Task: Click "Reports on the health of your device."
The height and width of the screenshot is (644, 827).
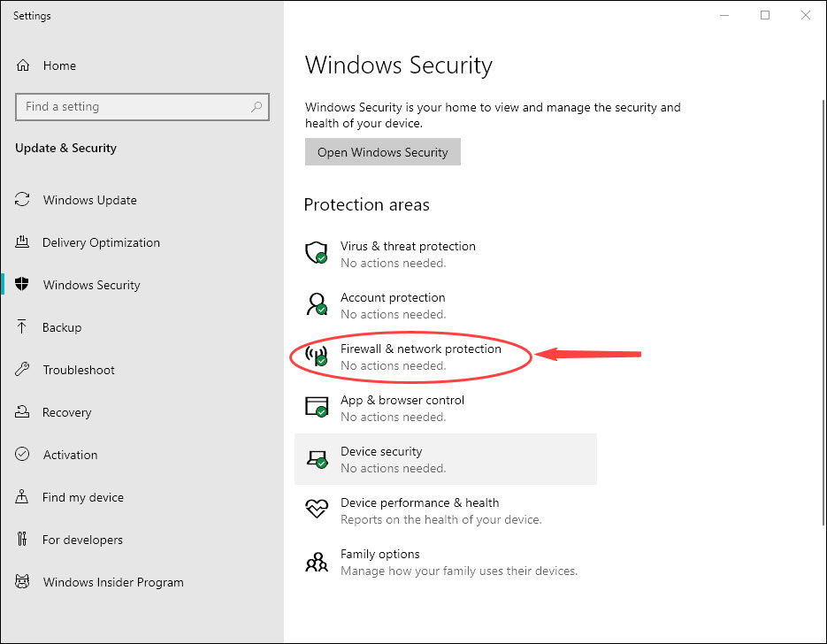Action: coord(441,519)
